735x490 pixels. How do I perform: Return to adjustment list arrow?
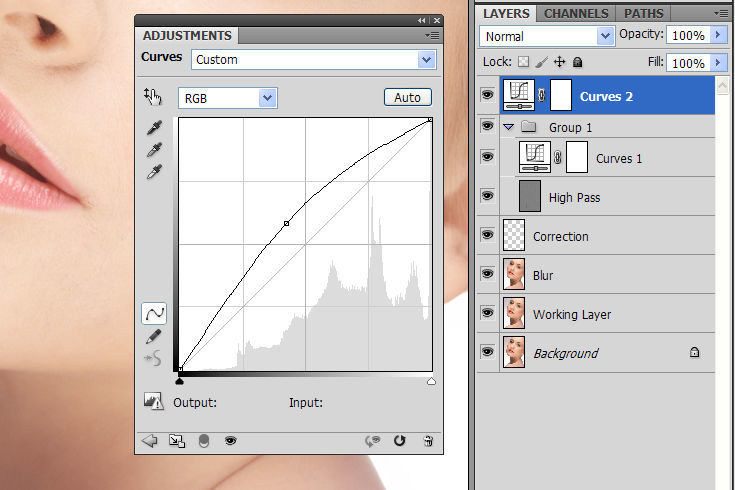click(150, 441)
